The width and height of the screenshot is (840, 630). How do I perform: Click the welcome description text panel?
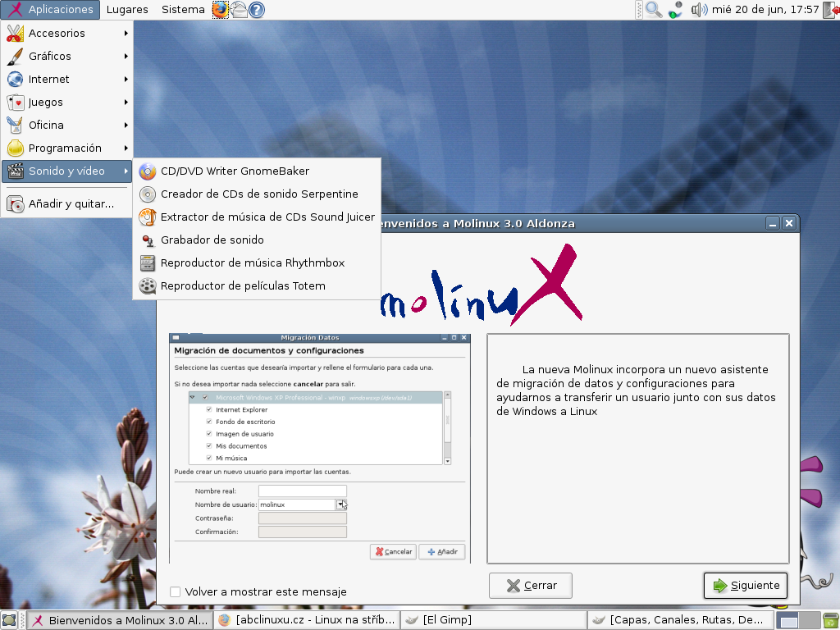[x=638, y=449]
